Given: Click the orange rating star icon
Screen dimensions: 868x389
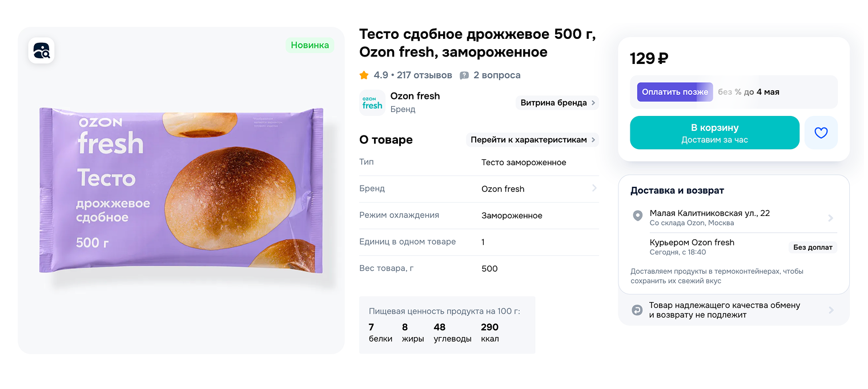Looking at the screenshot, I should [x=364, y=75].
